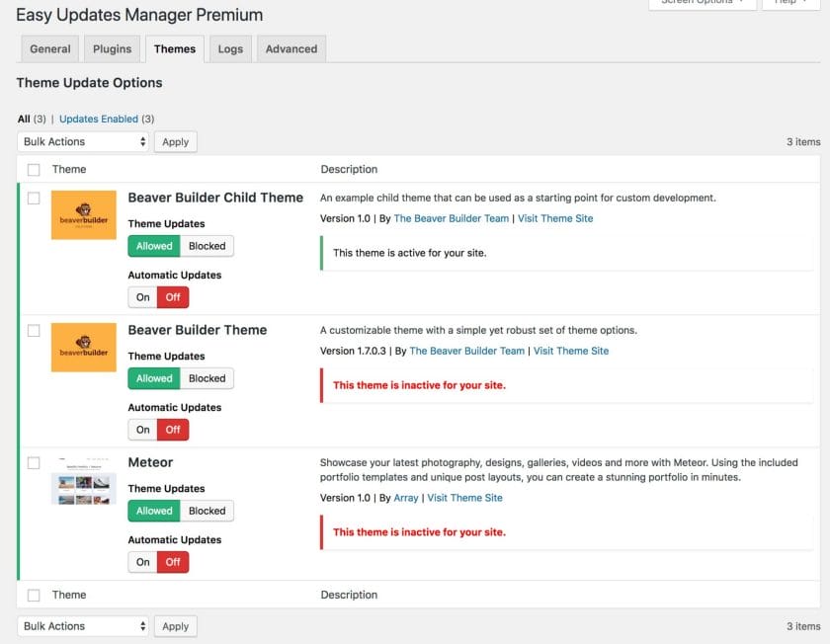Open top Bulk Actions dropdown
830x644 pixels.
83,142
